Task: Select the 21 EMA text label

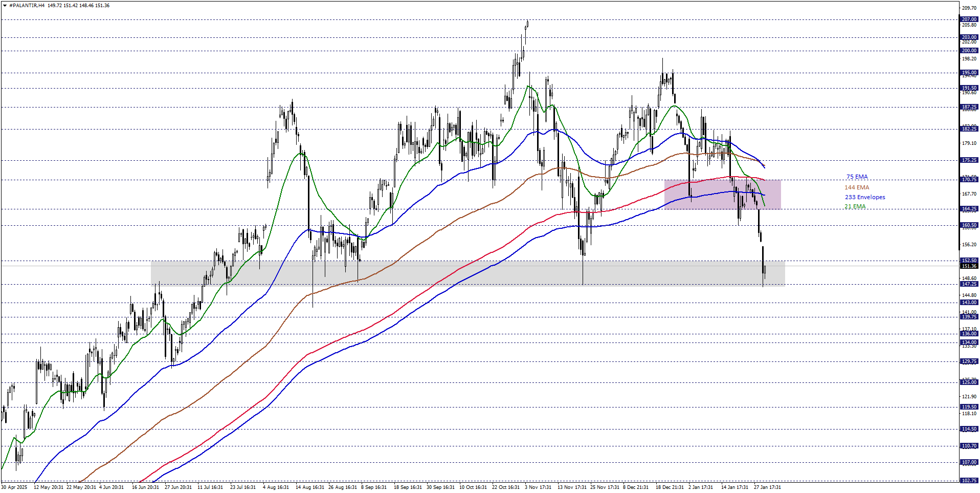Action: 855,207
